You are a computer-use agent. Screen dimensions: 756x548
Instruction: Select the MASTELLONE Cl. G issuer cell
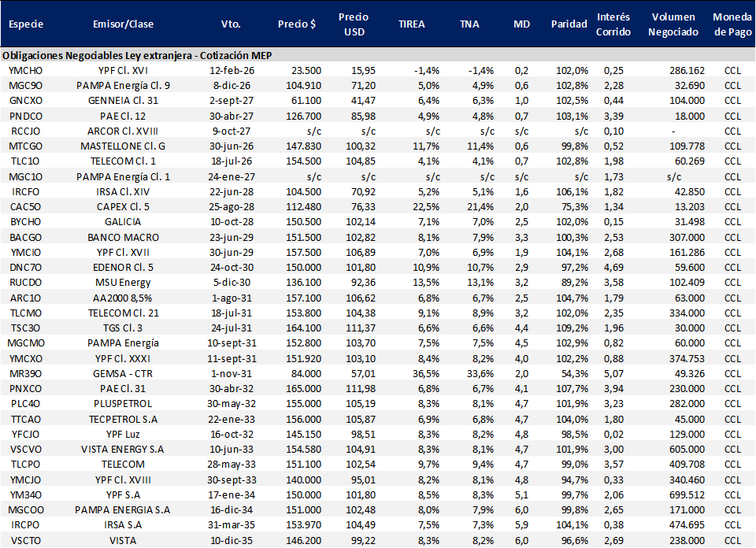point(123,146)
